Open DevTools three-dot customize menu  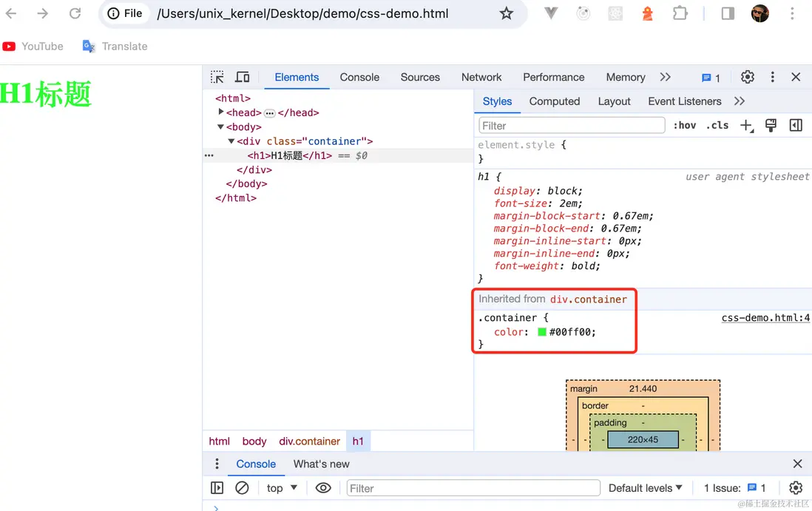pyautogui.click(x=772, y=77)
